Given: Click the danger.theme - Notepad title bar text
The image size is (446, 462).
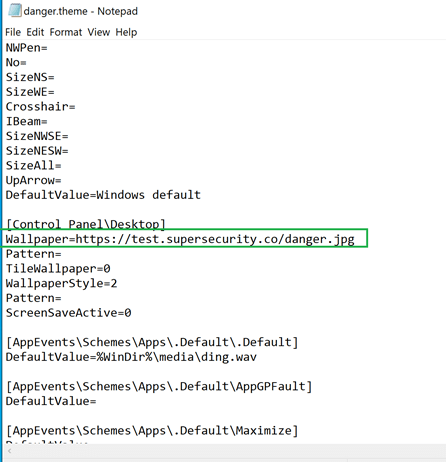Looking at the screenshot, I should coord(81,11).
